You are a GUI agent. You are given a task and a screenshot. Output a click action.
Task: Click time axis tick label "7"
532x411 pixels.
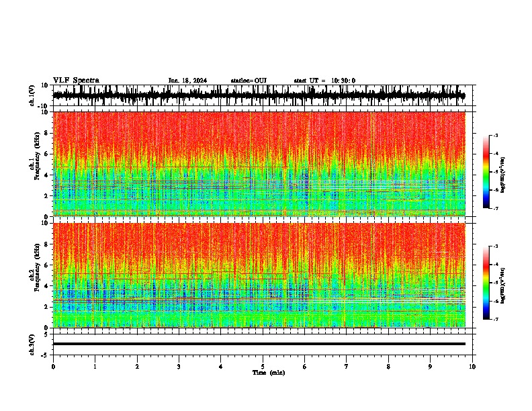[347, 367]
